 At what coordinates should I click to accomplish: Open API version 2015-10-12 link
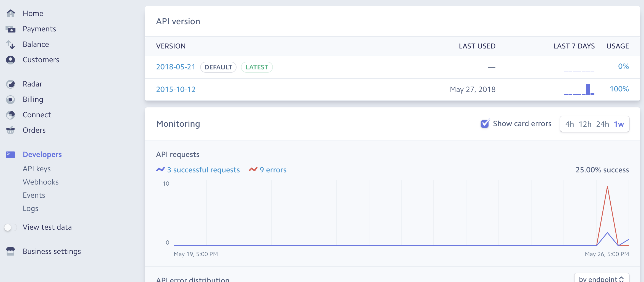click(176, 89)
